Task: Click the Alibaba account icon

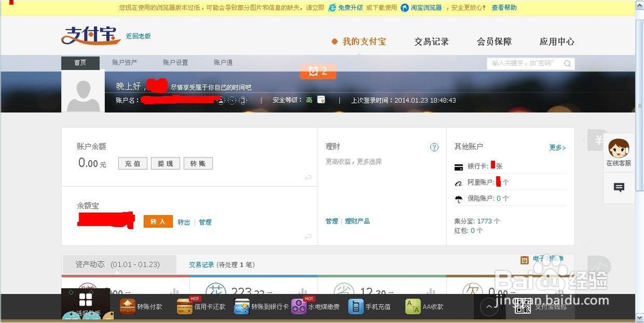Action: point(459,183)
